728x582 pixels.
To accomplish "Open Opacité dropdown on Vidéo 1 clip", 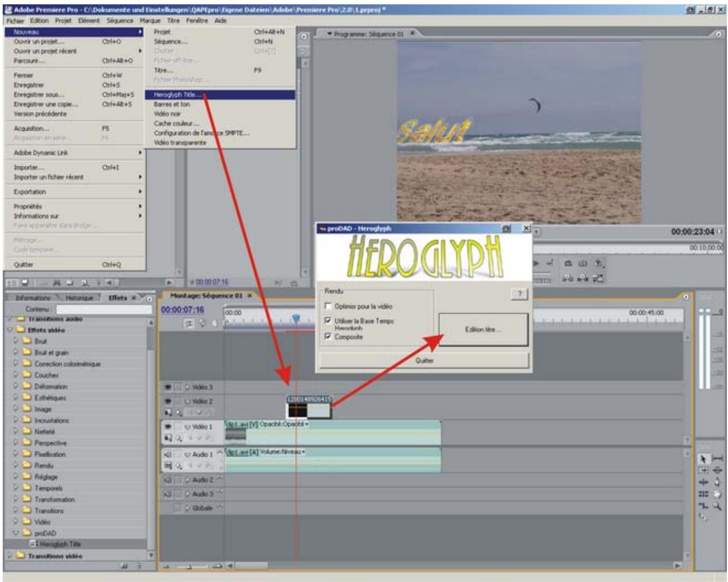I will [307, 424].
